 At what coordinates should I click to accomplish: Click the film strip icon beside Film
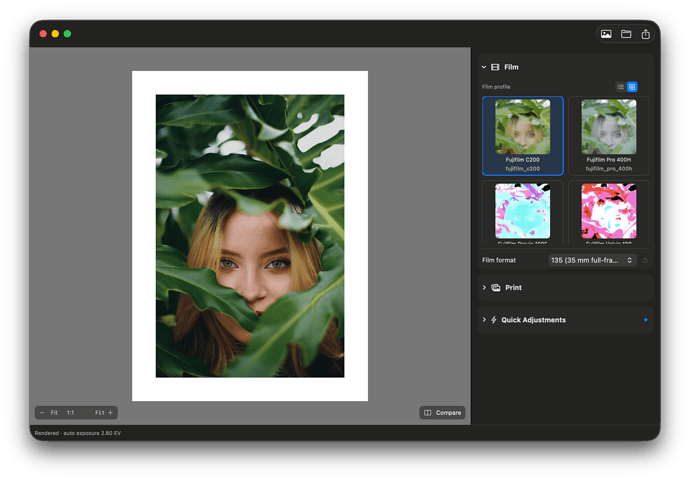click(495, 67)
